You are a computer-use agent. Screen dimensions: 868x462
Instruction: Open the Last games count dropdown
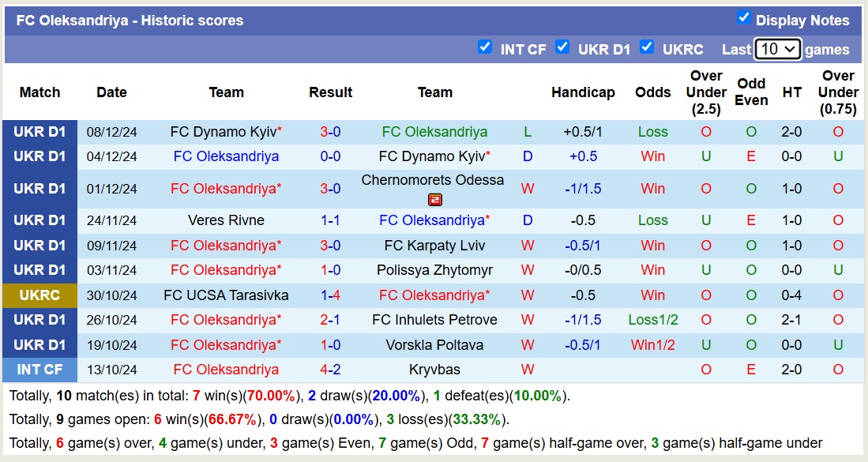[777, 49]
